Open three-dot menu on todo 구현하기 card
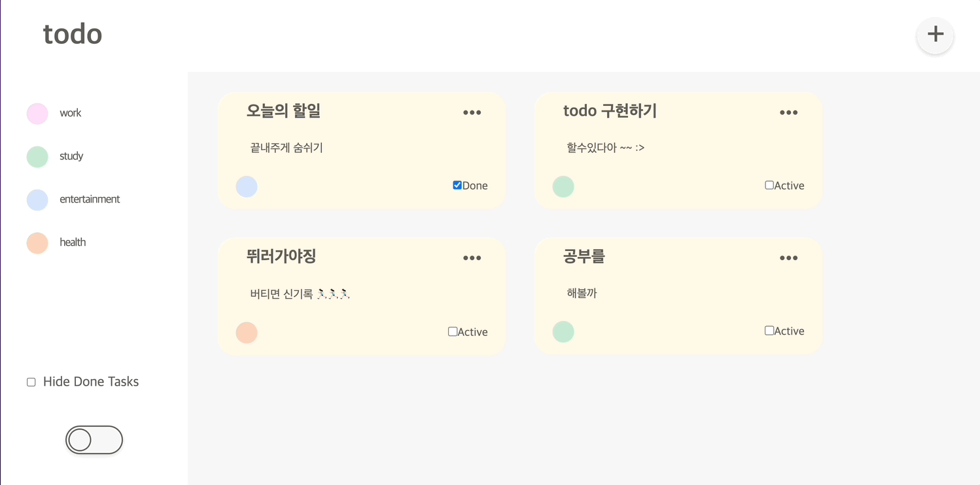Viewport: 980px width, 485px height. (788, 112)
